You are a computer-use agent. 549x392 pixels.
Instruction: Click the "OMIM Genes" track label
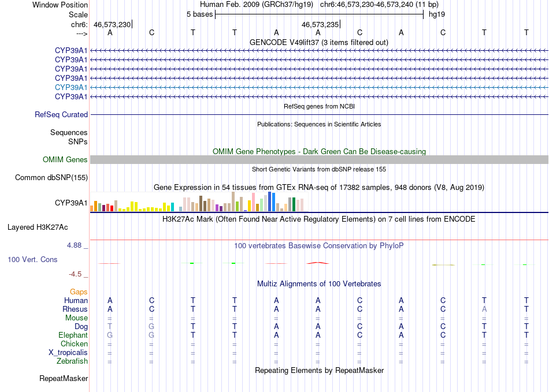65,159
